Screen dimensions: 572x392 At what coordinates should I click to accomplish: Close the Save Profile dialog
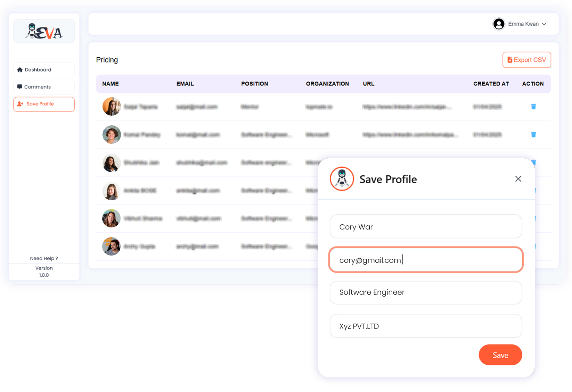point(518,179)
